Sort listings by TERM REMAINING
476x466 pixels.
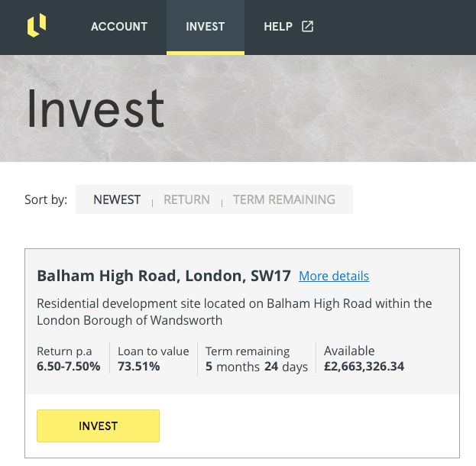click(x=284, y=199)
